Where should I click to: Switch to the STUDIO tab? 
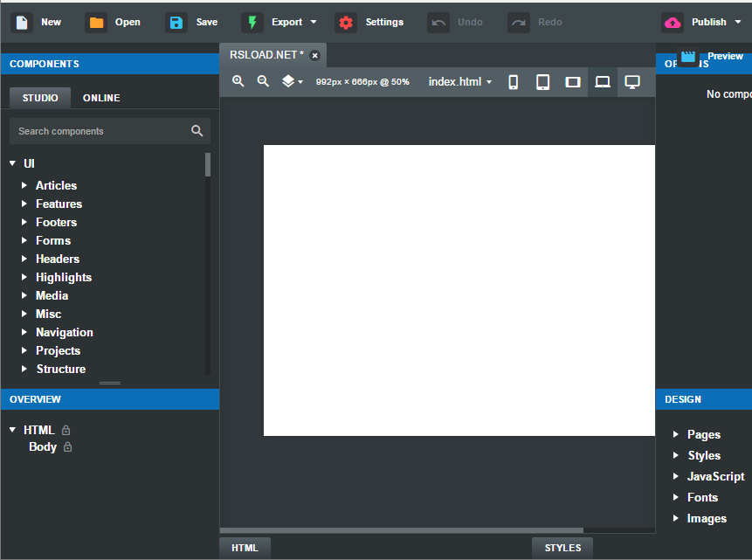tap(40, 98)
